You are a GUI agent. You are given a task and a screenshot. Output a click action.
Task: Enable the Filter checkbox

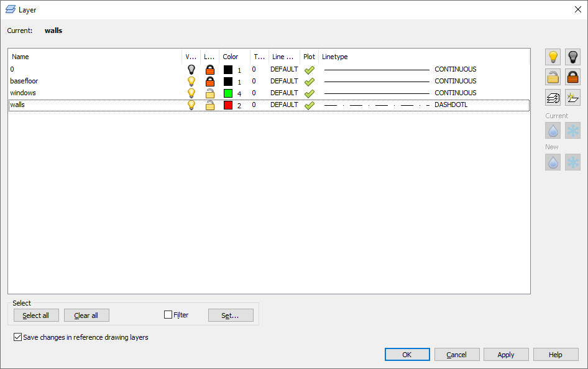(167, 315)
